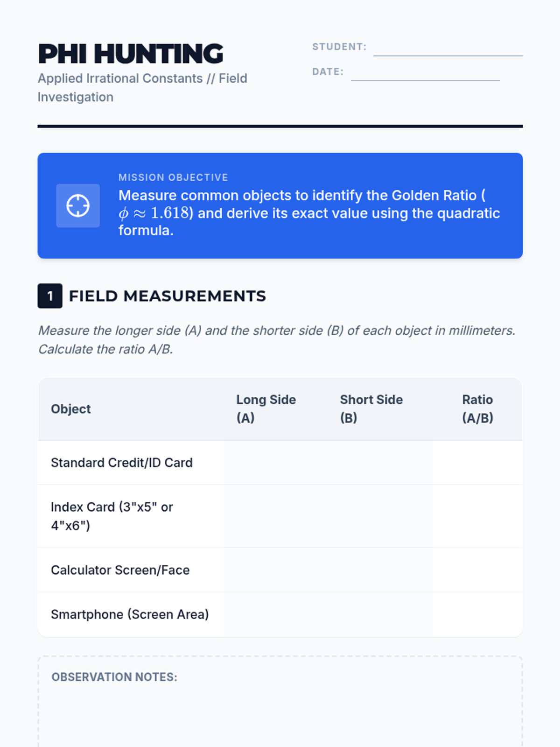560x747 pixels.
Task: Click the PHI HUNTING title
Action: click(131, 54)
